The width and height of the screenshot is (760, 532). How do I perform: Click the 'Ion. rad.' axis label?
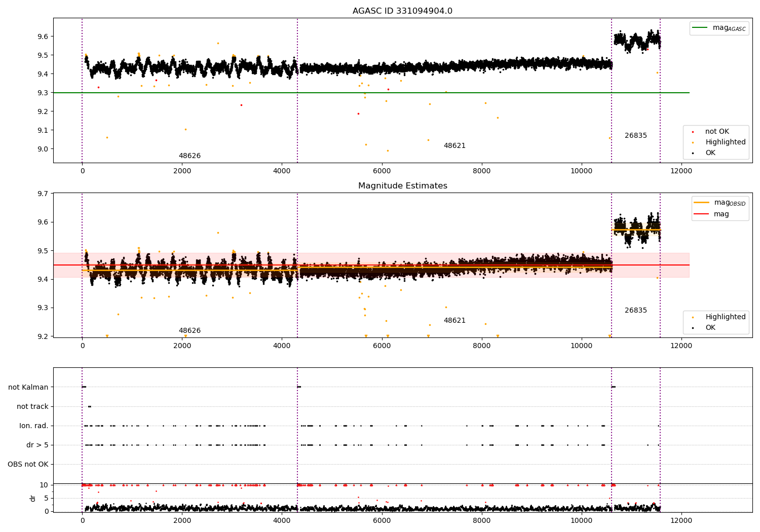pyautogui.click(x=34, y=426)
